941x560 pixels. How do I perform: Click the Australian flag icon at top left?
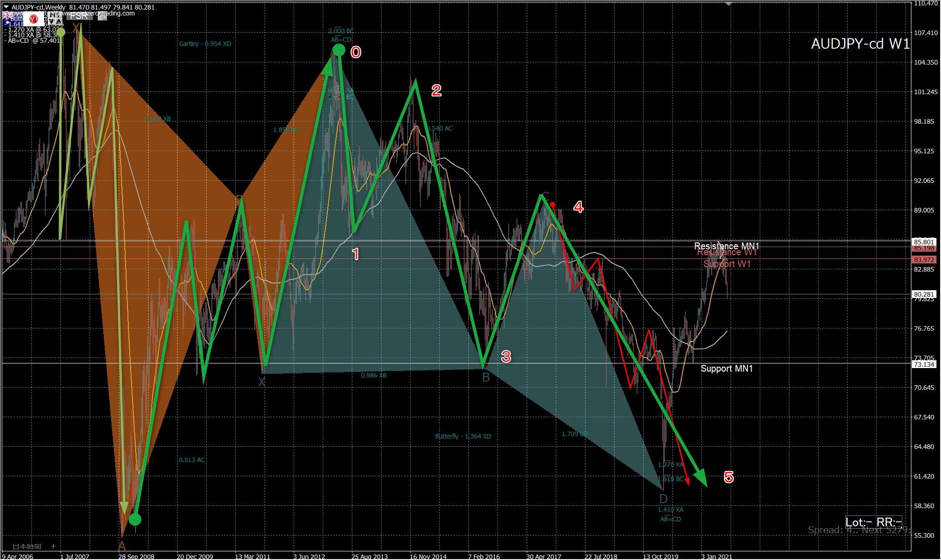click(x=12, y=19)
